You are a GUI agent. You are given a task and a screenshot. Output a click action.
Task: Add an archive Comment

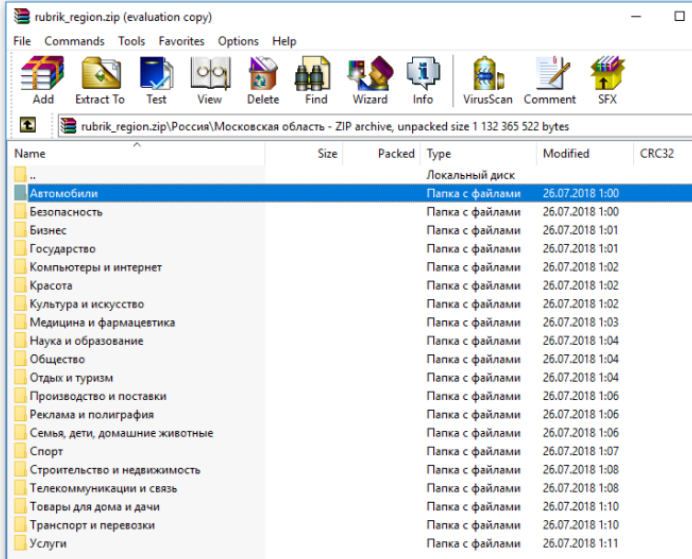[550, 80]
